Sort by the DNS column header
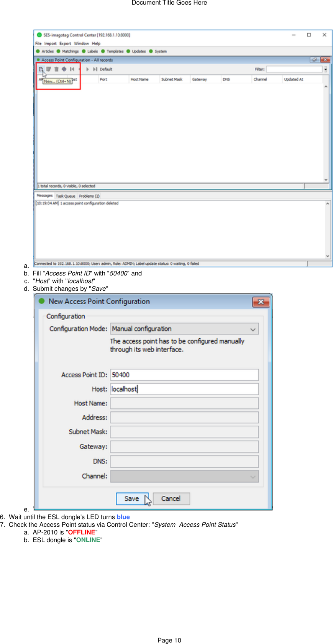Viewport: 333px width, 644px height. pyautogui.click(x=236, y=79)
